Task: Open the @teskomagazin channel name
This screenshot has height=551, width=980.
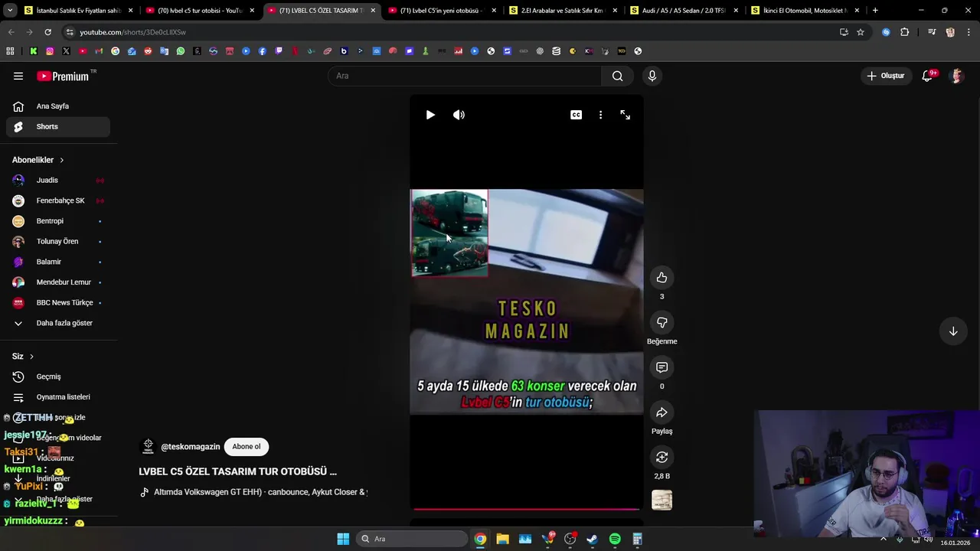Action: (190, 447)
